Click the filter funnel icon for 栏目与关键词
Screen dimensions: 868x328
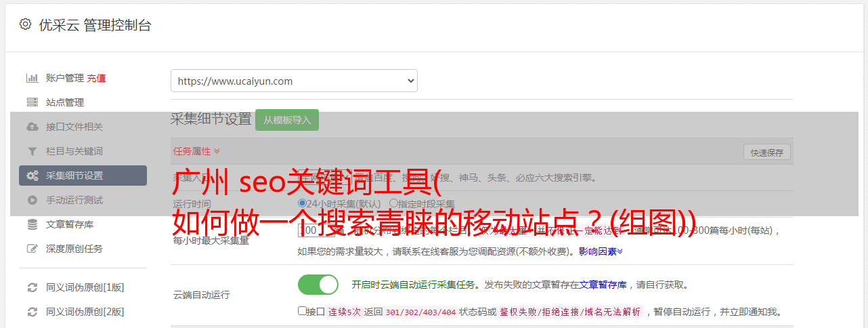tap(32, 151)
